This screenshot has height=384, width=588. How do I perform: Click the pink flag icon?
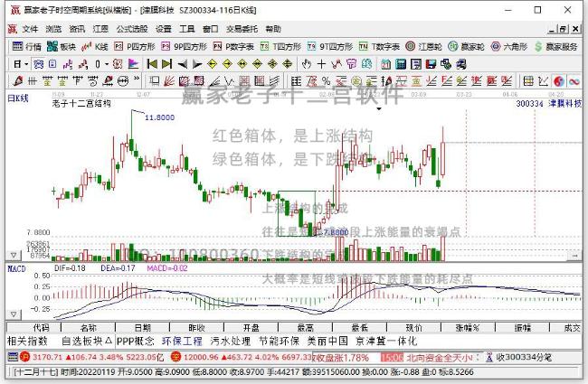coord(133,64)
